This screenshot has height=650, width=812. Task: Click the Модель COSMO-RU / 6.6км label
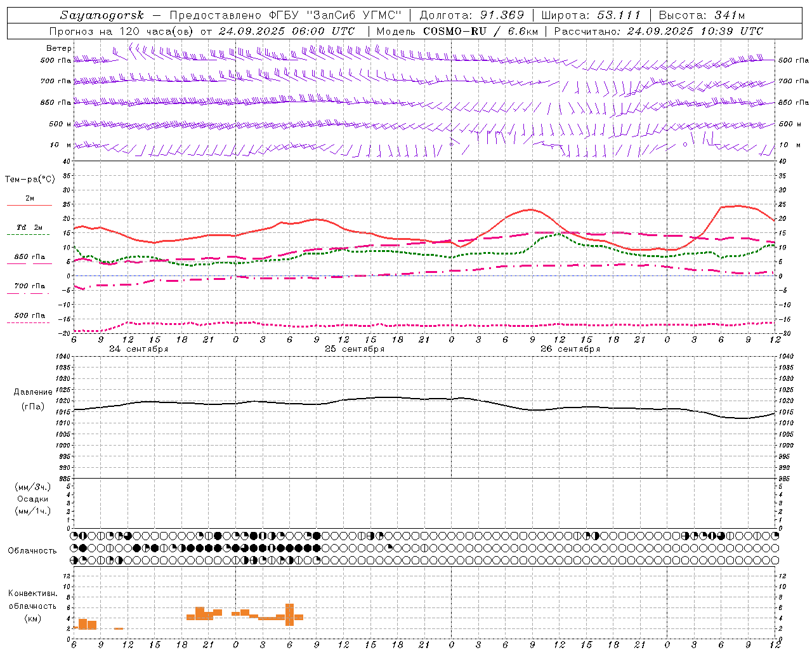tap(457, 31)
